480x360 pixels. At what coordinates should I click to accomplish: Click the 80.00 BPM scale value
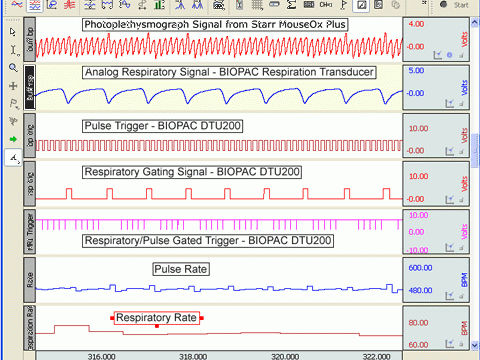(418, 323)
